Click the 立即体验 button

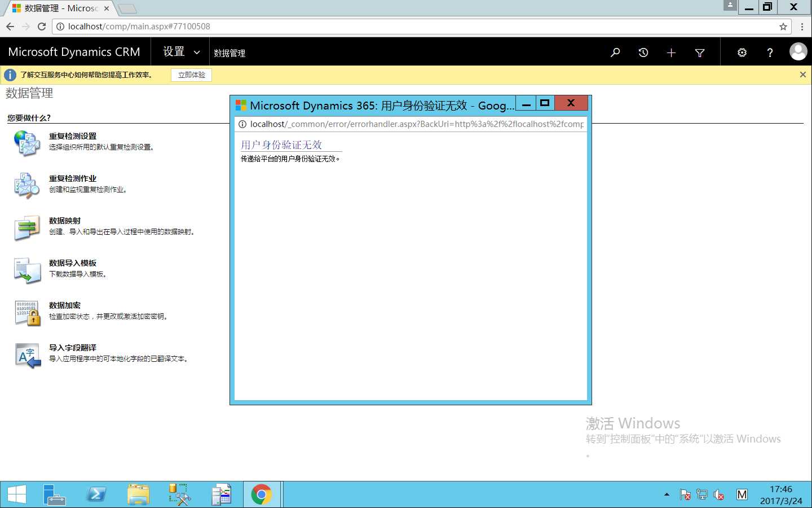click(192, 75)
